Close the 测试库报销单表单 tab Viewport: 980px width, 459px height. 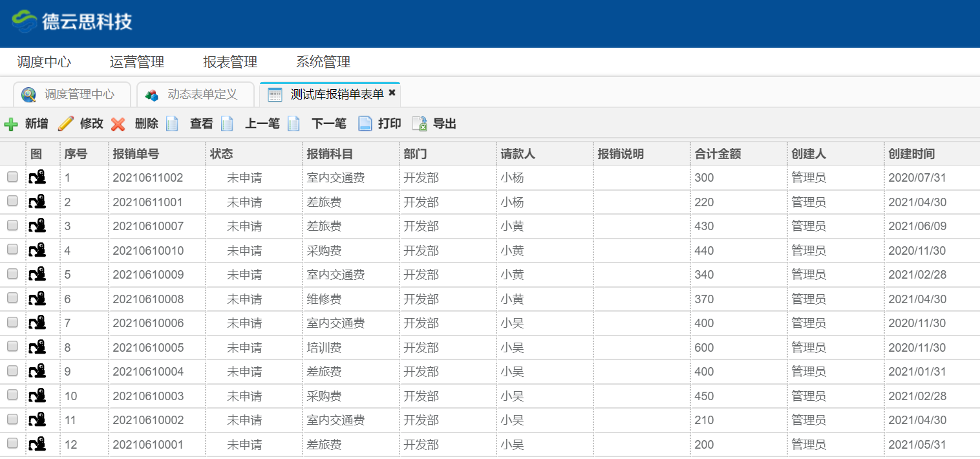coord(392,93)
